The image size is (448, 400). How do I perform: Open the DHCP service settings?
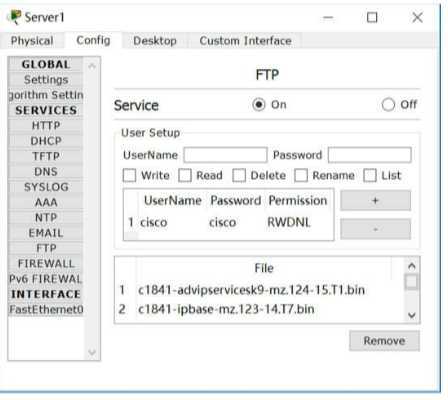[46, 141]
